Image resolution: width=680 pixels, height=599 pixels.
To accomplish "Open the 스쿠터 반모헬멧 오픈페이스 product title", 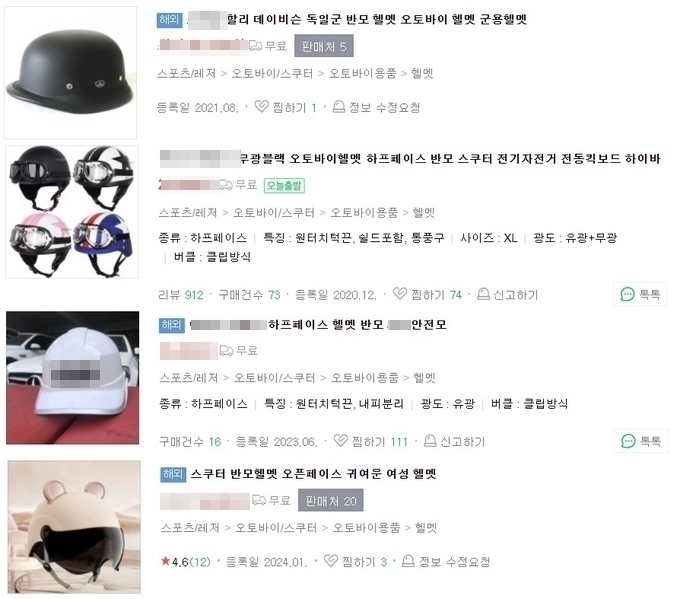I will click(x=314, y=474).
